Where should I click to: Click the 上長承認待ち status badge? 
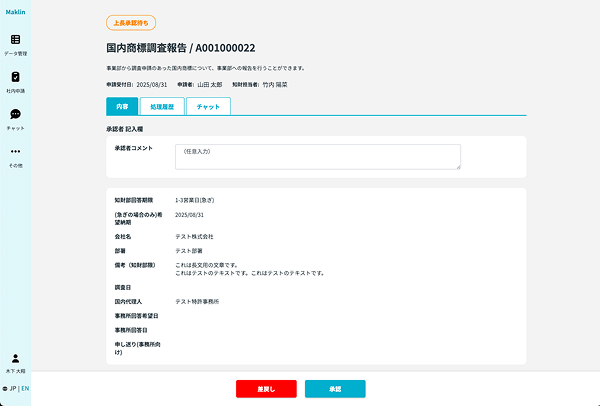130,23
